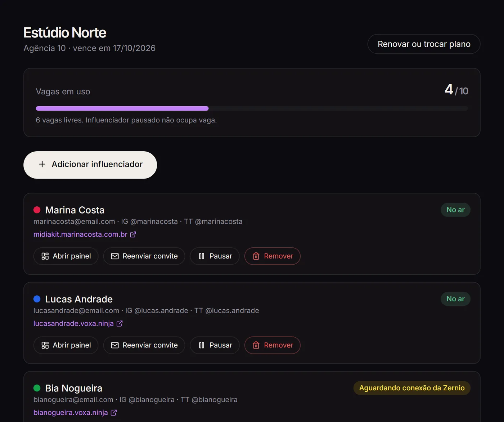Open external-link icon beside bianogueira.voxa.ninja
The width and height of the screenshot is (504, 422).
(114, 413)
